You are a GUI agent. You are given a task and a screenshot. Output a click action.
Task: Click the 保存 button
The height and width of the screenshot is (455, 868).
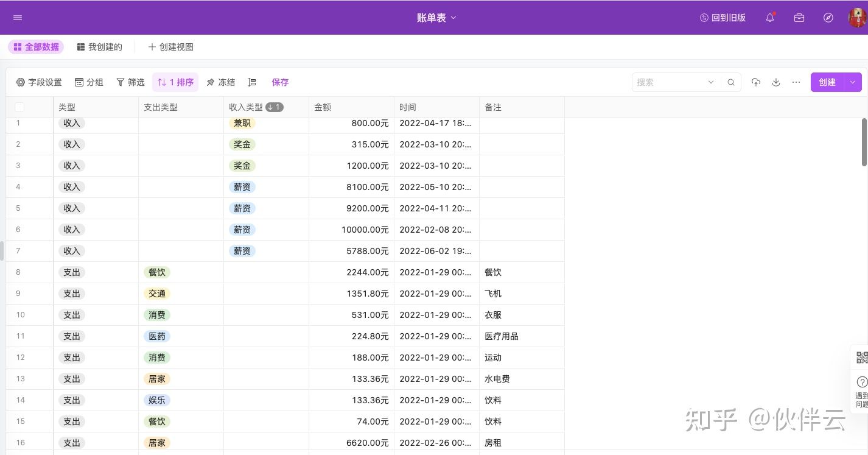[280, 82]
